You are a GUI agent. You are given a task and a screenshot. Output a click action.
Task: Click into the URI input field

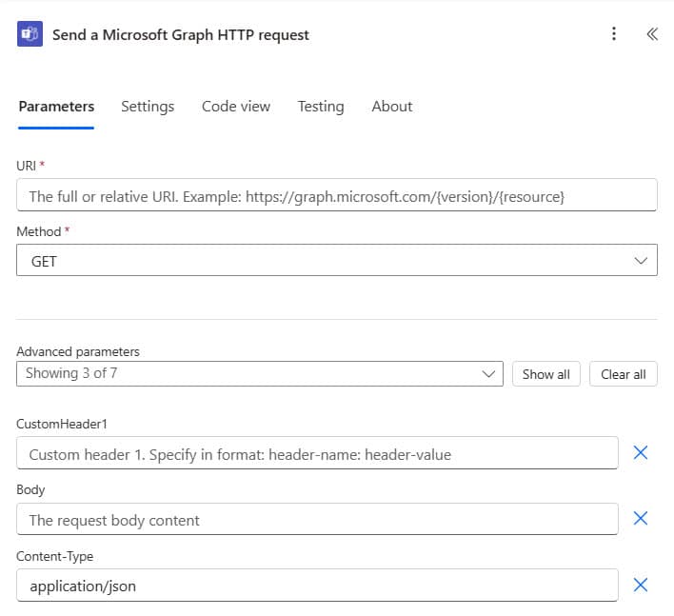click(337, 195)
